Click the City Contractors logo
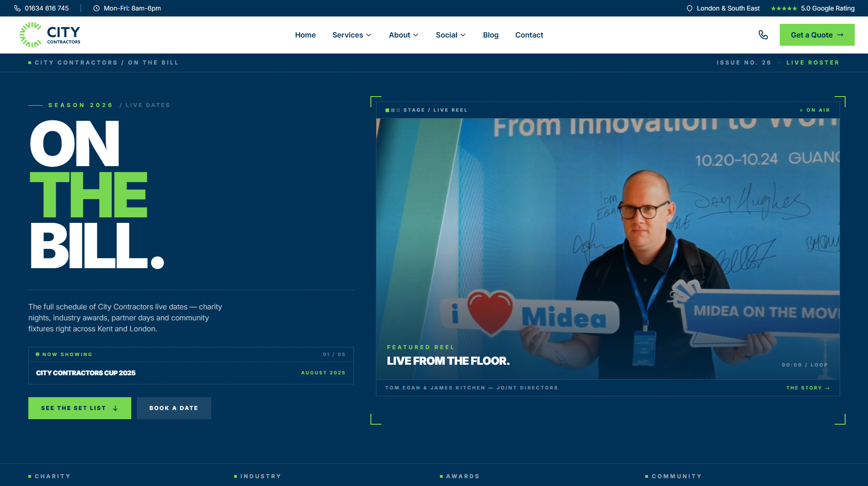This screenshot has height=486, width=868. click(x=50, y=35)
